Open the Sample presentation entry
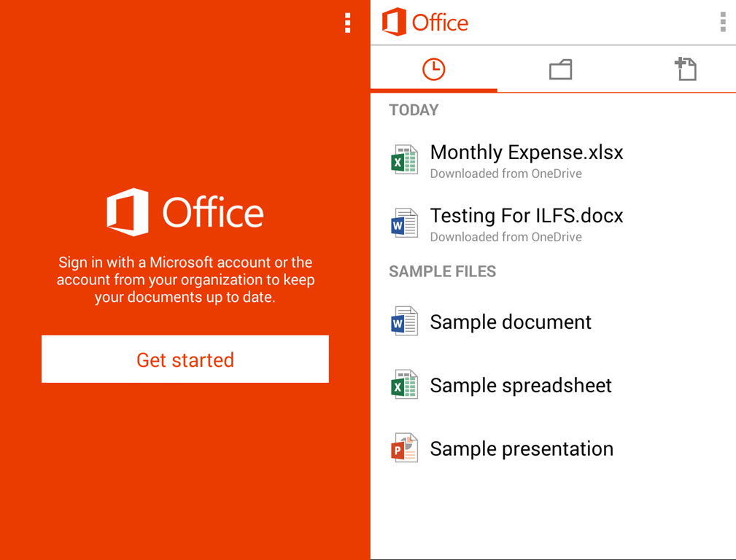This screenshot has width=736, height=560. click(x=522, y=448)
